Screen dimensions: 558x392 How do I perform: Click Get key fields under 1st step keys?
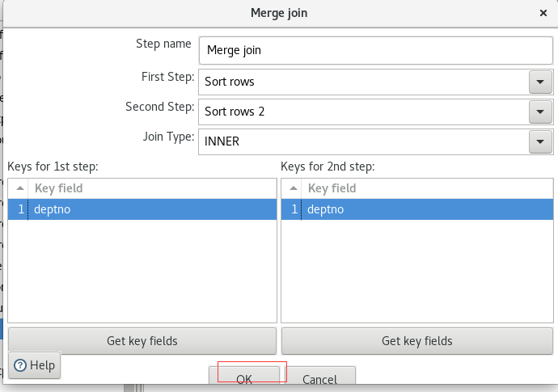coord(142,341)
